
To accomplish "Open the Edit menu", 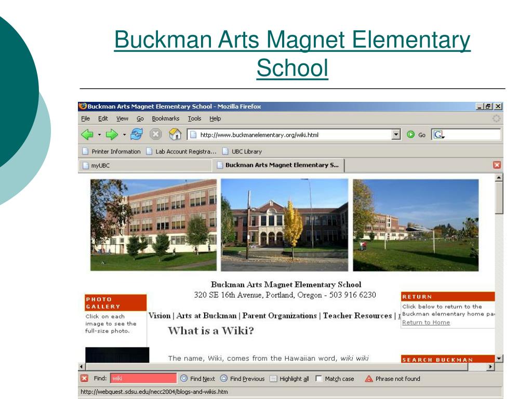I will tap(103, 118).
